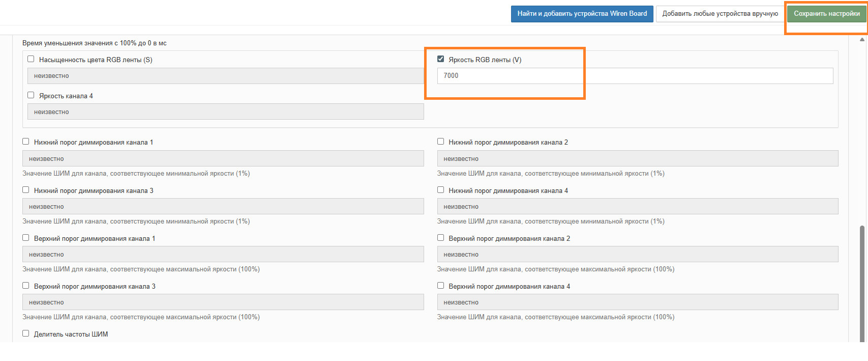Click Найти и добавить устройства Wiren Board
The height and width of the screenshot is (361, 868).
(x=582, y=14)
